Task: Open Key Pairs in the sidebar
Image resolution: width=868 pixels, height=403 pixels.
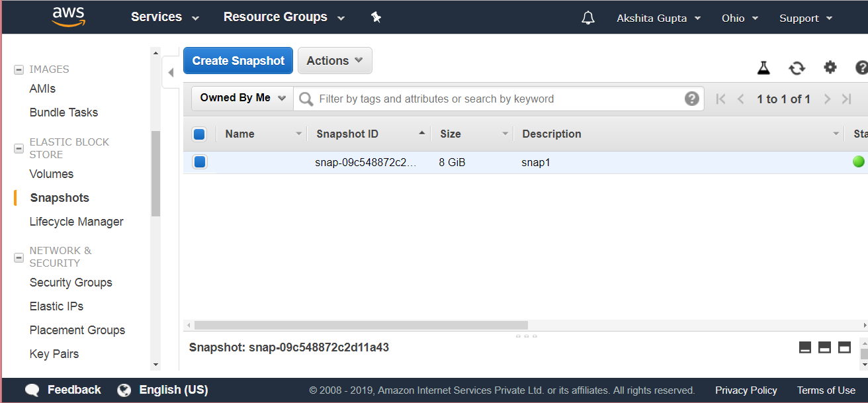Action: click(x=54, y=354)
